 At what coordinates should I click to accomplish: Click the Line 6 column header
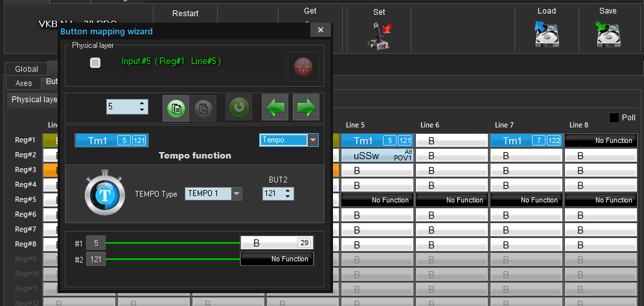pyautogui.click(x=430, y=125)
